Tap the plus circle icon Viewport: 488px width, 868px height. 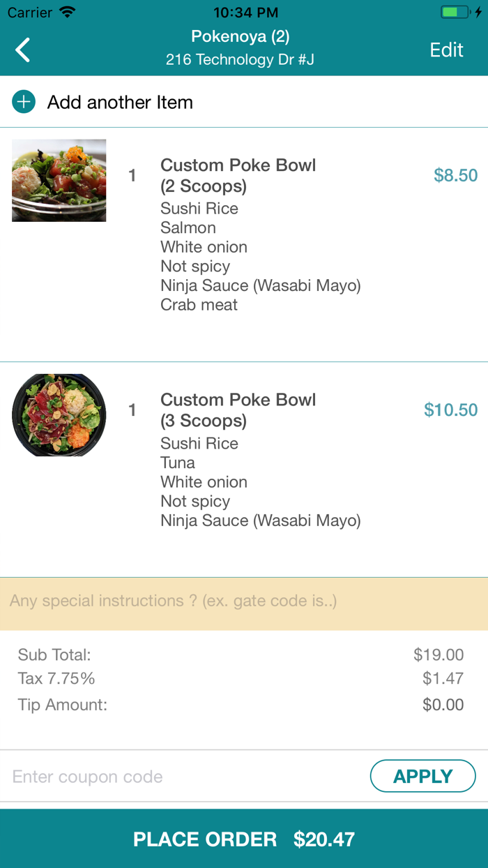pyautogui.click(x=24, y=103)
